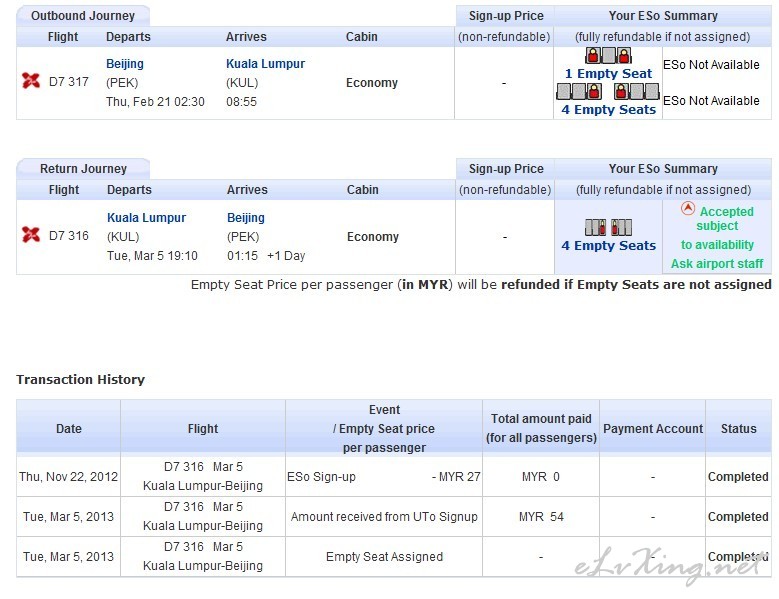This screenshot has height=599, width=779.
Task: Click the outbound 4 Empty Seats diagram
Action: (x=608, y=92)
